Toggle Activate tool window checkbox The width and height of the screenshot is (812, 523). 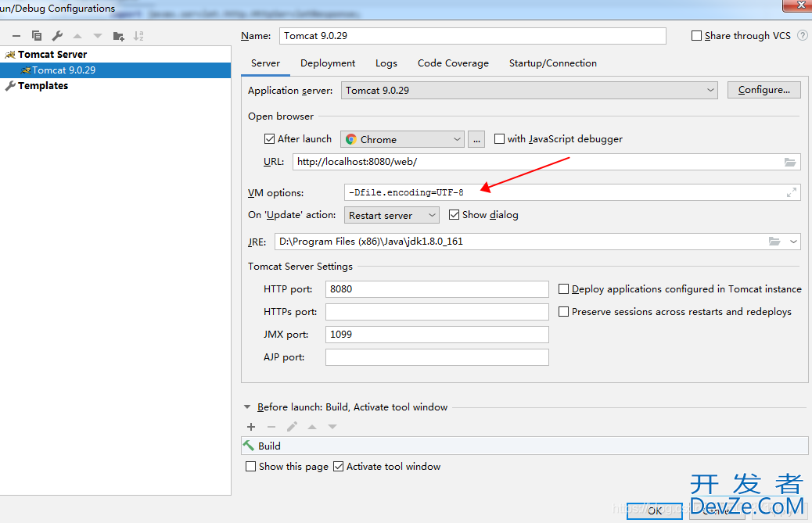point(338,466)
